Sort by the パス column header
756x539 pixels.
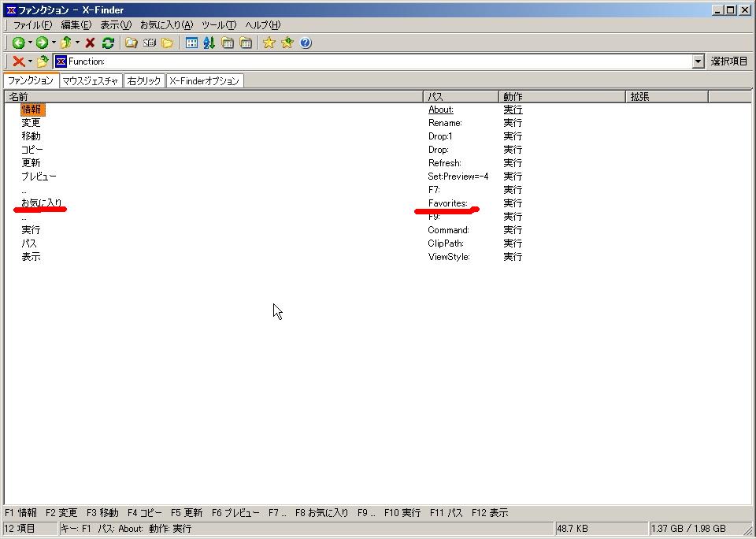point(461,96)
